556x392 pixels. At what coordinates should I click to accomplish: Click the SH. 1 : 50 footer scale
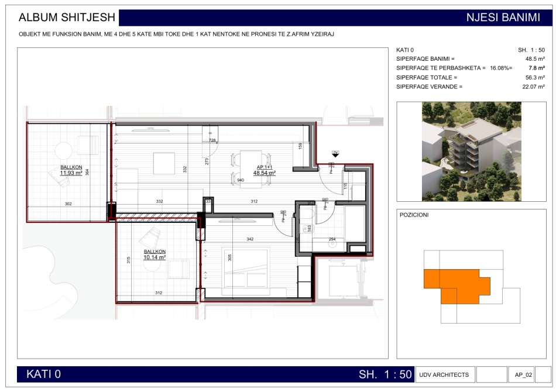(x=385, y=374)
